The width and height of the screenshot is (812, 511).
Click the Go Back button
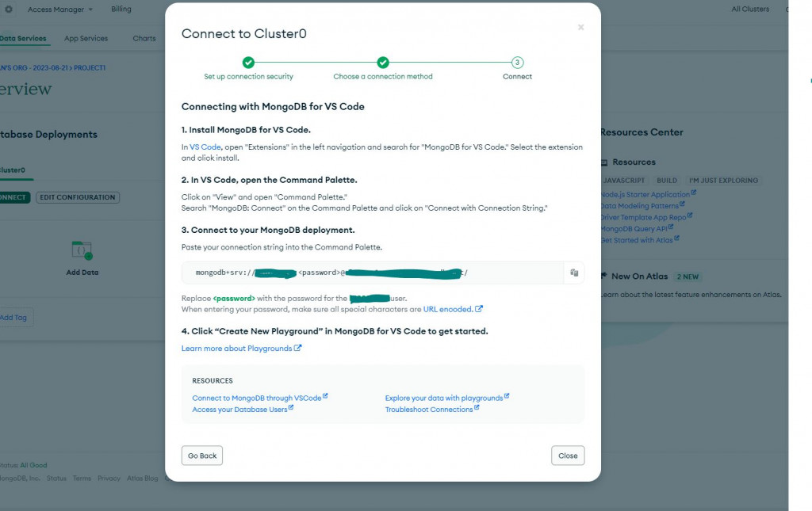[x=202, y=456]
